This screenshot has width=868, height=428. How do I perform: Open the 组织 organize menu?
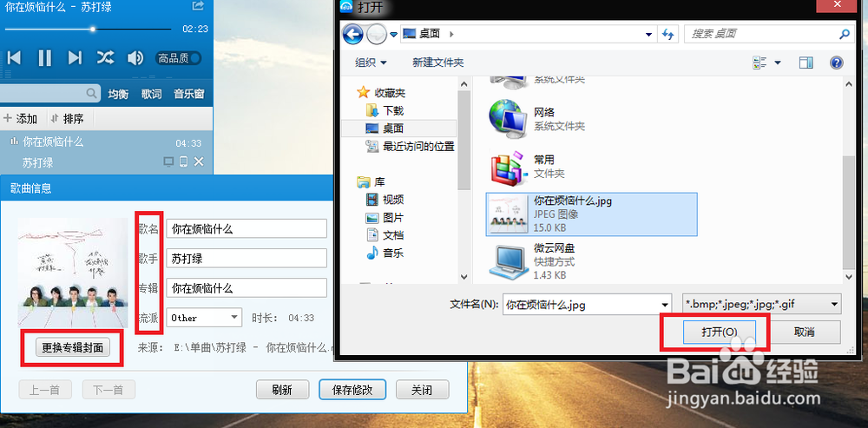tap(371, 63)
